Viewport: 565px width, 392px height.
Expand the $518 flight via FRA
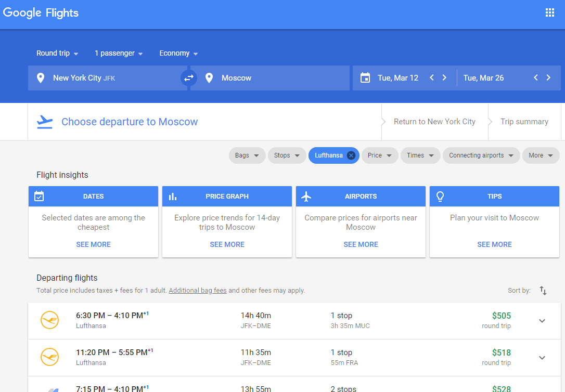point(542,358)
